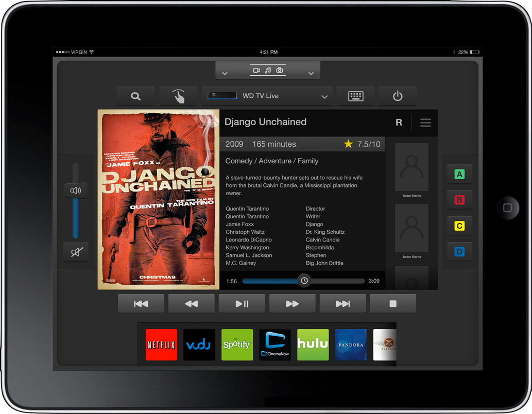Click the elapsed time 1:56
The height and width of the screenshot is (414, 532).
tap(231, 281)
